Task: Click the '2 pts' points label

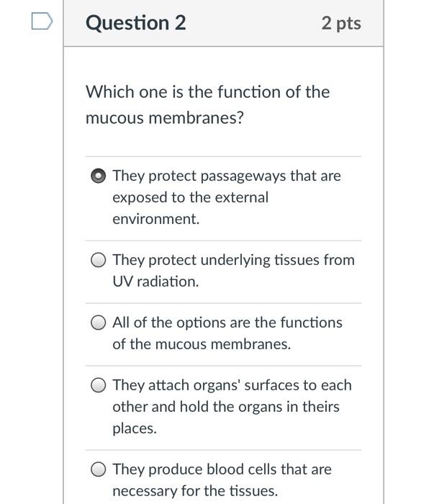Action: [x=341, y=23]
